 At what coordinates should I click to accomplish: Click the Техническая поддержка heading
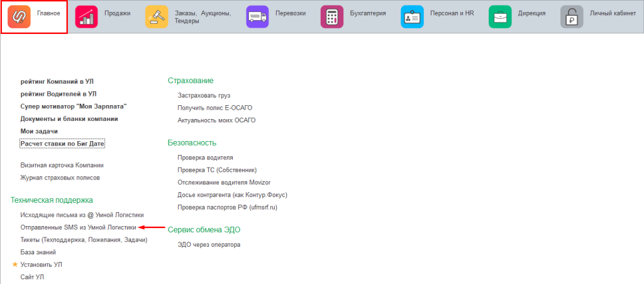(x=52, y=200)
